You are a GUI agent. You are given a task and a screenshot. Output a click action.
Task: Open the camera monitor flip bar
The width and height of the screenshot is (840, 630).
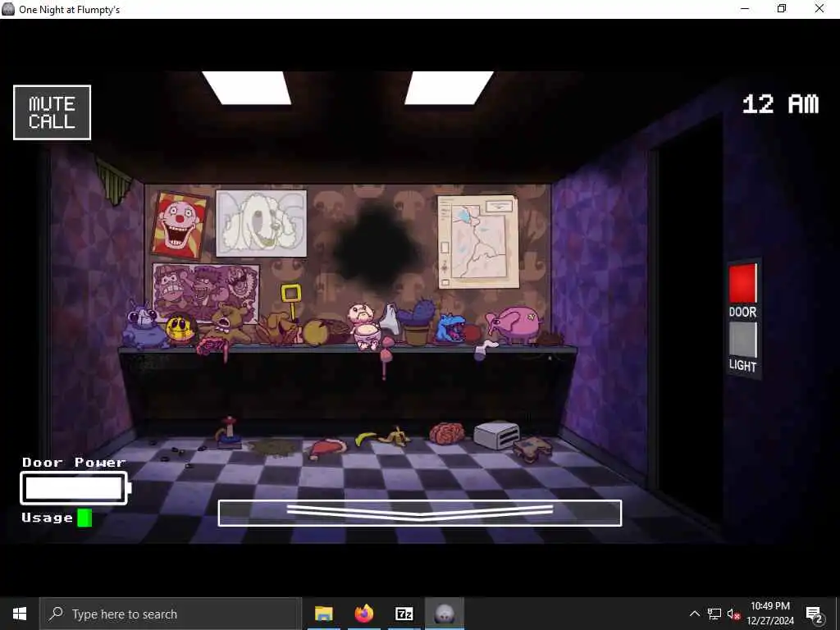420,514
